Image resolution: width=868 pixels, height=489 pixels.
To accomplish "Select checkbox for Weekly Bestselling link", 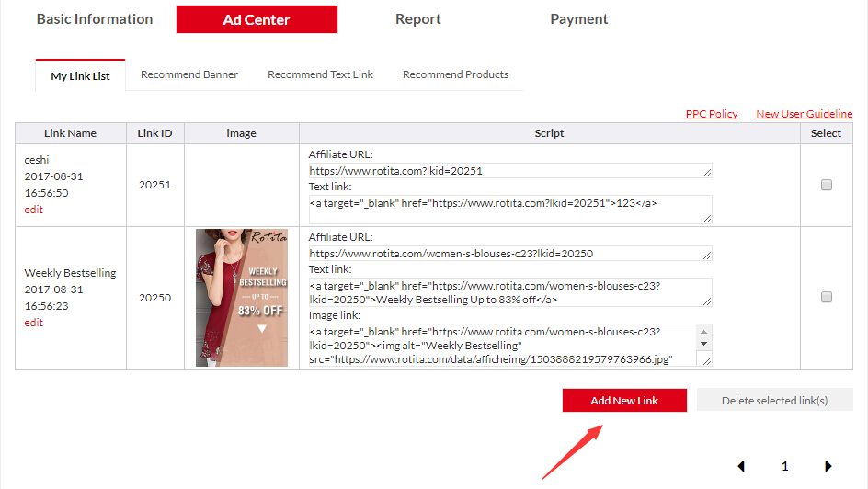I will point(827,297).
